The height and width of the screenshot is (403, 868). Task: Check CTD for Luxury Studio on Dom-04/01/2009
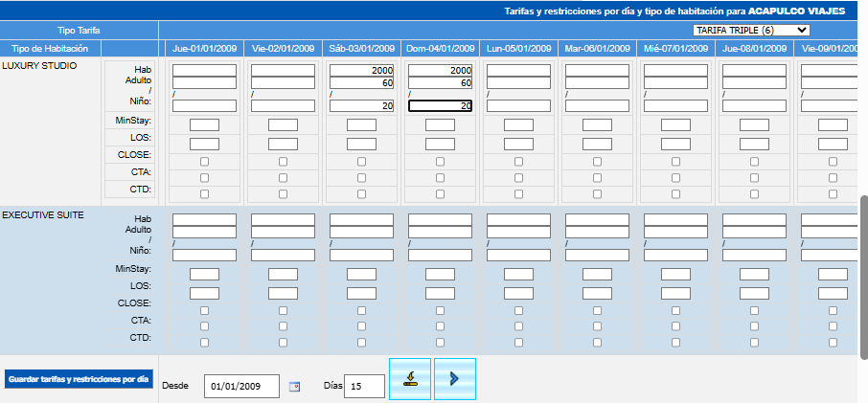click(x=440, y=193)
